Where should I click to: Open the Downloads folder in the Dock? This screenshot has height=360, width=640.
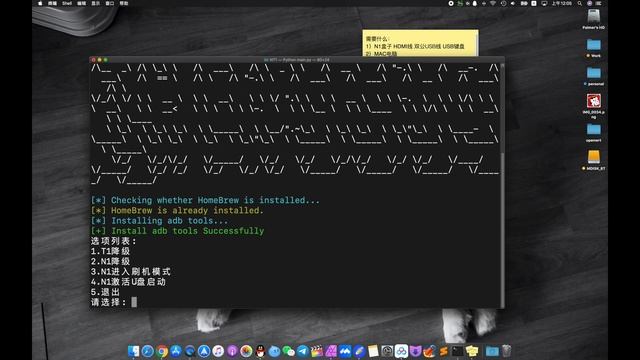[492, 351]
